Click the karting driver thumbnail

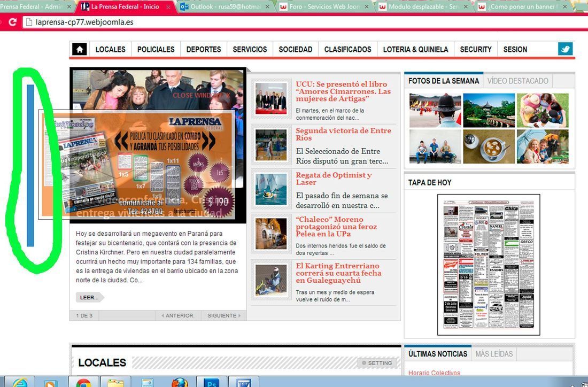[x=271, y=280]
